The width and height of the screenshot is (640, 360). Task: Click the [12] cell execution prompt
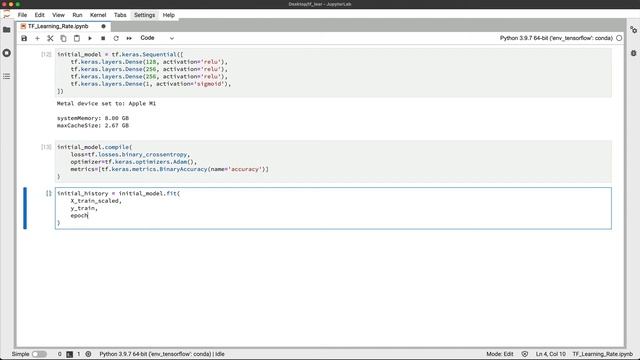click(x=46, y=54)
